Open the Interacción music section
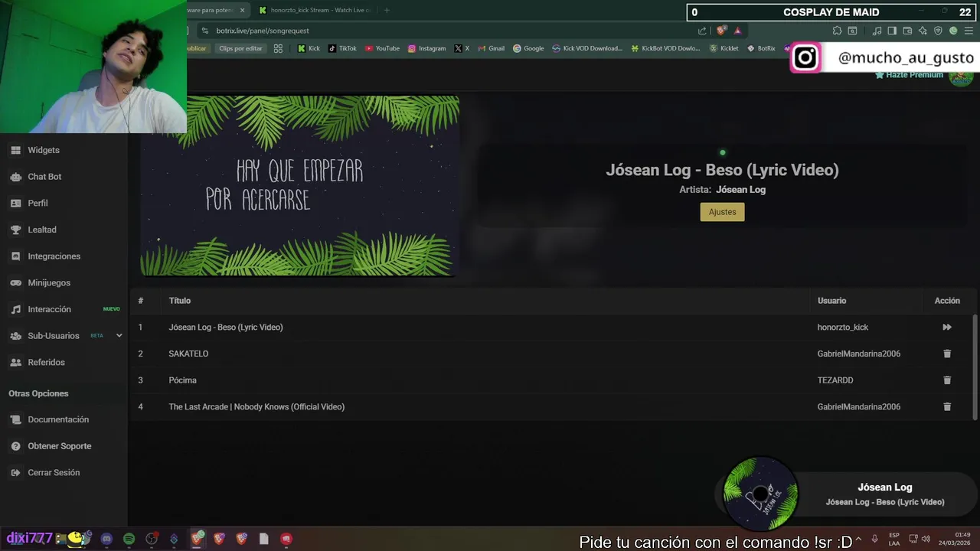980x551 pixels. [x=49, y=309]
